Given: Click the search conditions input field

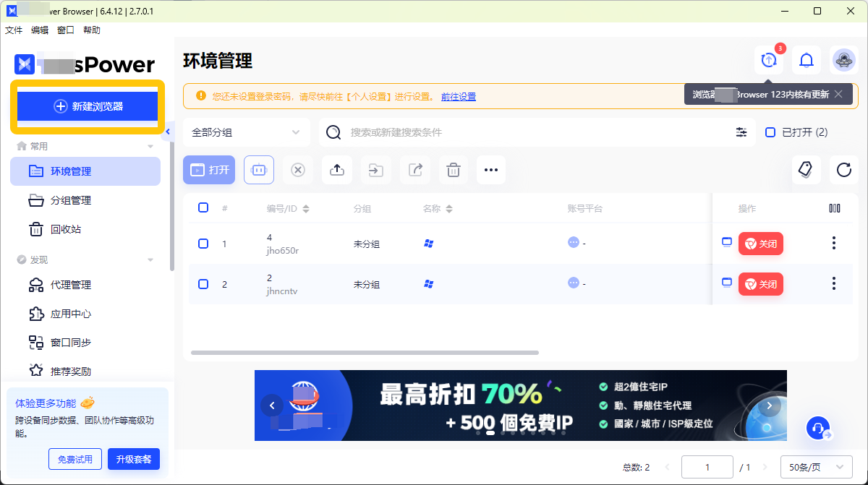Looking at the screenshot, I should point(535,132).
